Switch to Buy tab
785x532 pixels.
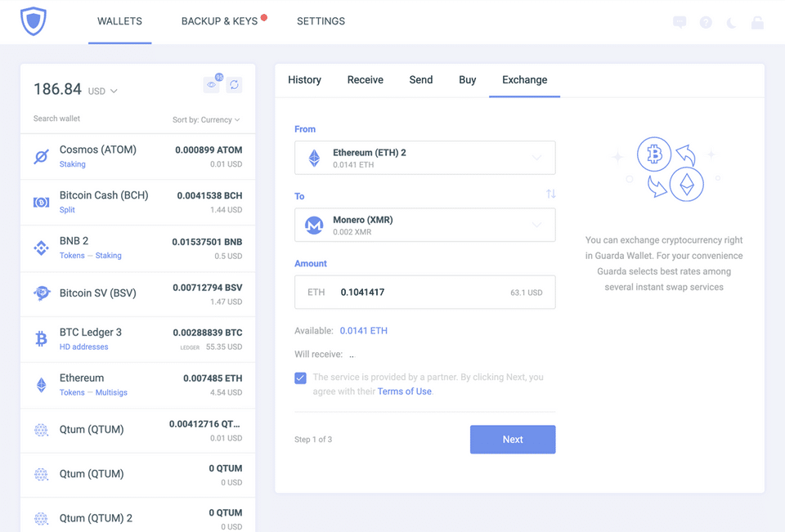point(468,80)
